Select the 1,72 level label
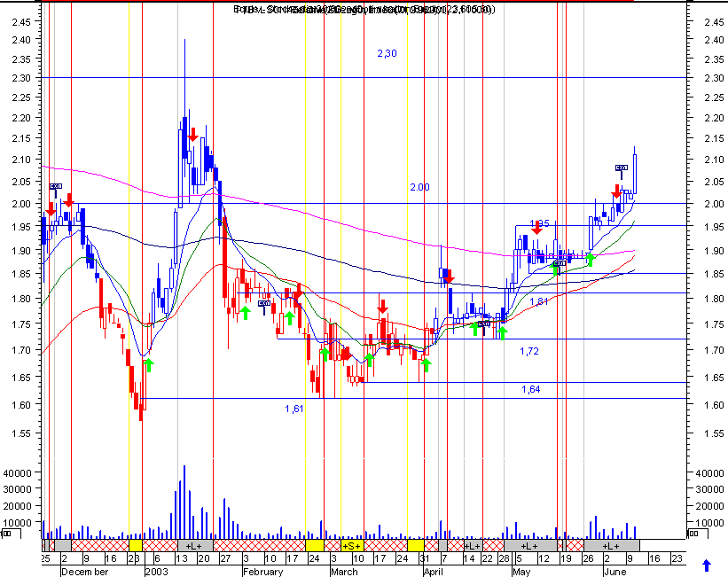Screen dimensions: 728x577 click(529, 351)
